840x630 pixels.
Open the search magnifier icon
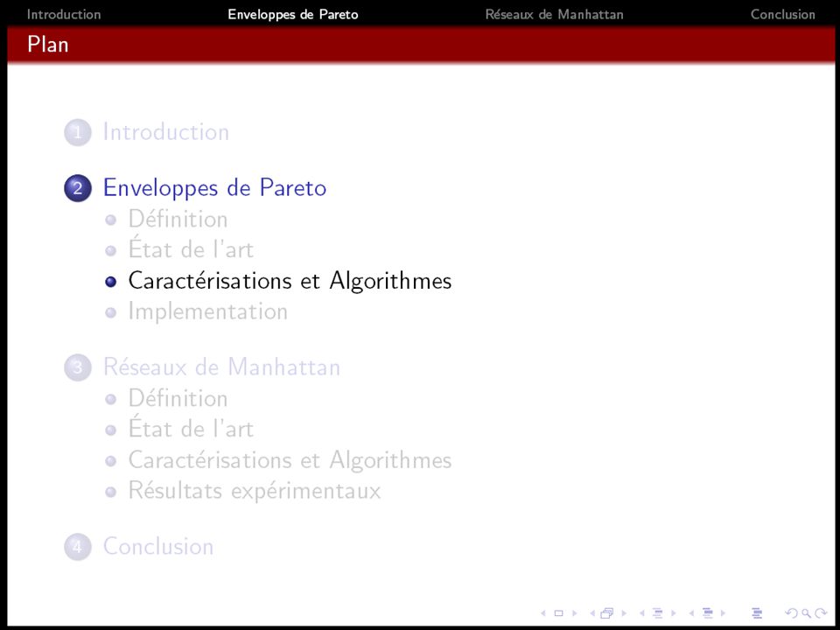point(806,614)
